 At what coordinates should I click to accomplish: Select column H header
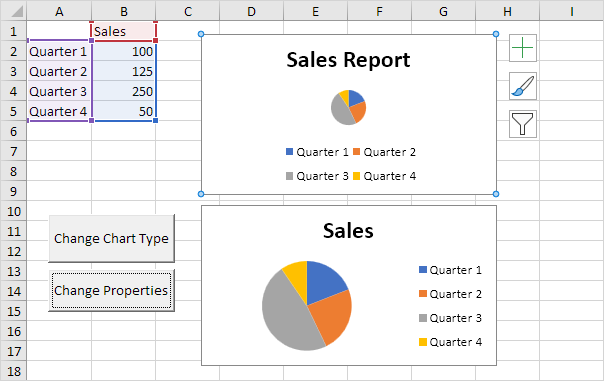507,11
